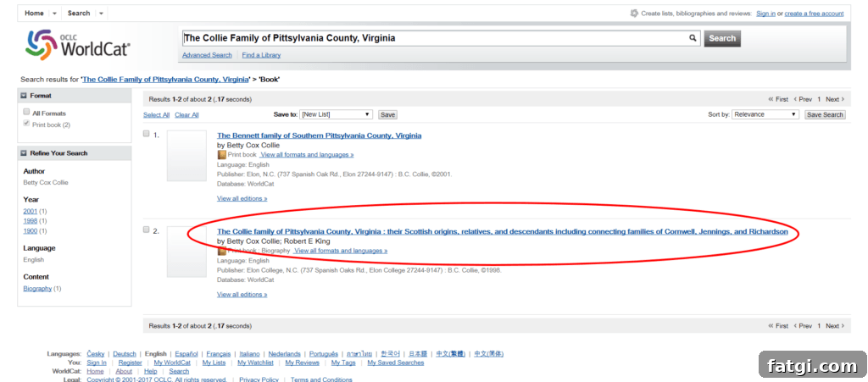Open the Sort by Relevance dropdown
The height and width of the screenshot is (382, 868).
point(765,114)
